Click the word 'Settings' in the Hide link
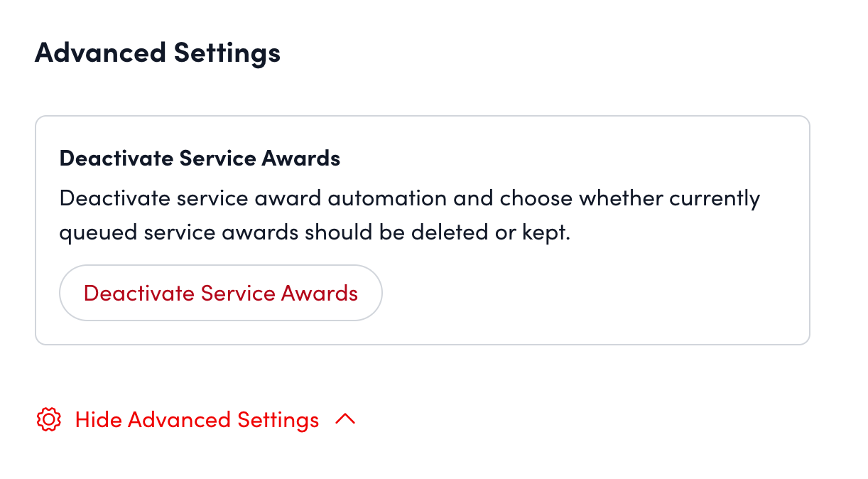 (x=278, y=420)
